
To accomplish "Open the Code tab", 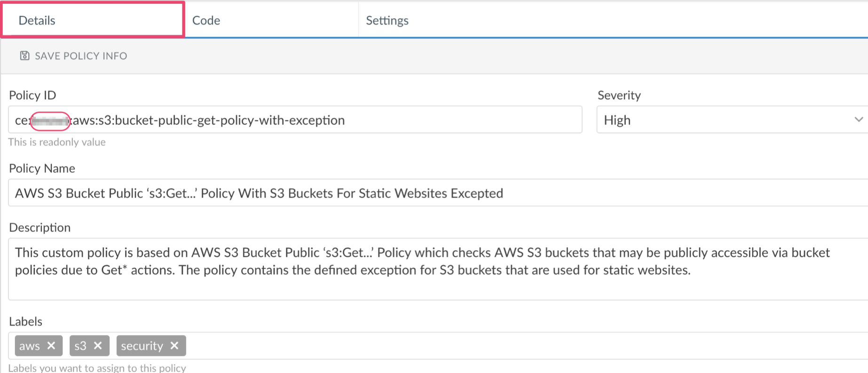I will [206, 20].
